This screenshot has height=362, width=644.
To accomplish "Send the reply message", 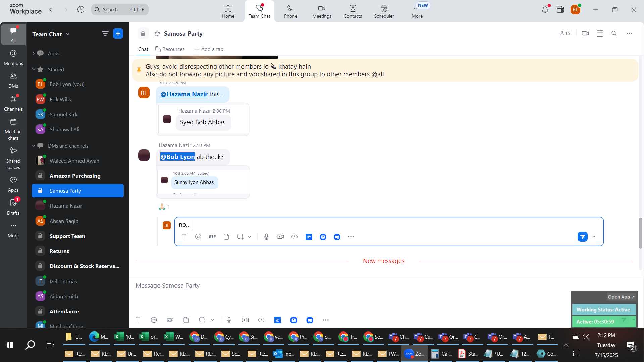I will pos(582,237).
